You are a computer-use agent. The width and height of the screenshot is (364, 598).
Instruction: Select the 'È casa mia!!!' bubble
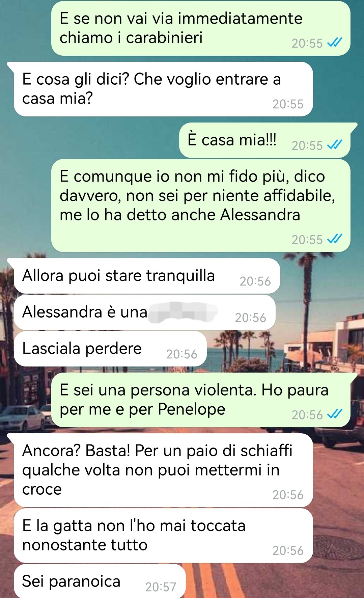click(x=265, y=140)
